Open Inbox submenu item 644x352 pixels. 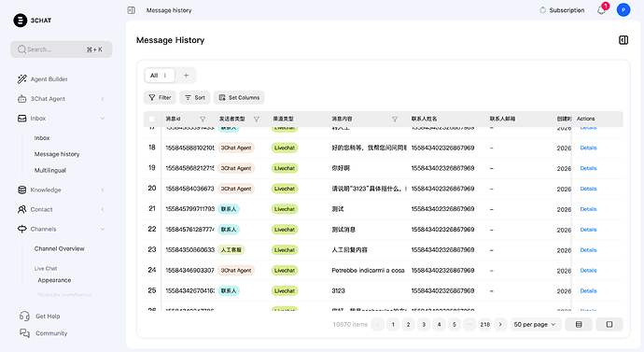click(x=42, y=138)
